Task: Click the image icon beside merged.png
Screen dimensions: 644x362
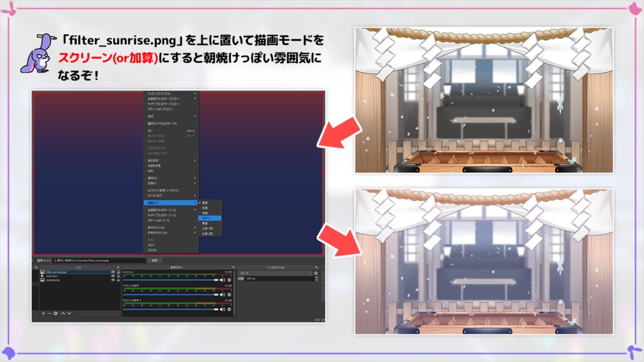Action: click(x=42, y=280)
